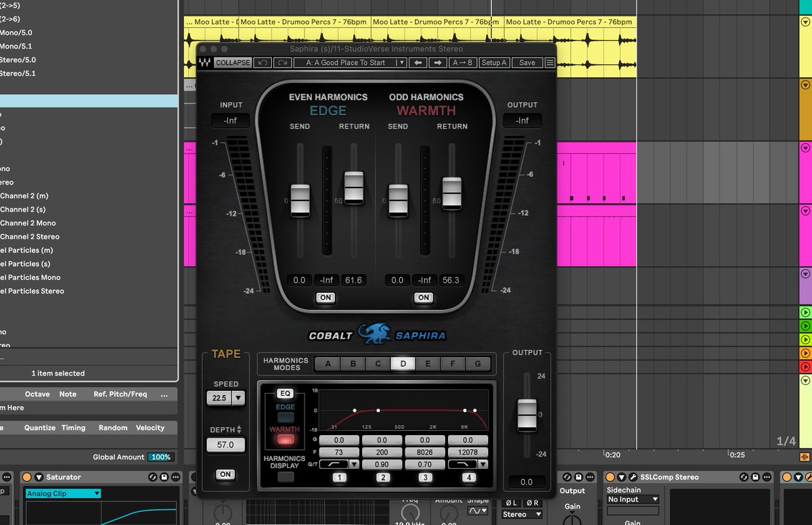Click the Save button in Saphira toolbar
The width and height of the screenshot is (812, 525).
[x=527, y=62]
